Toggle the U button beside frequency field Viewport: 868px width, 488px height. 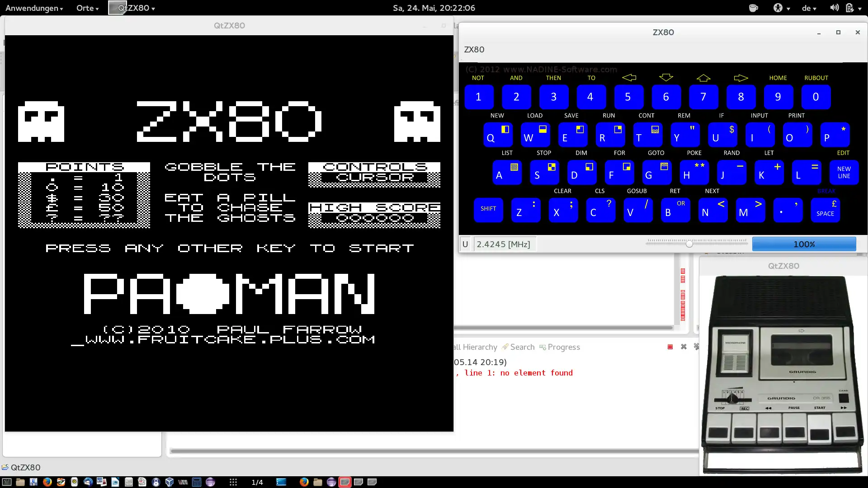[465, 244]
